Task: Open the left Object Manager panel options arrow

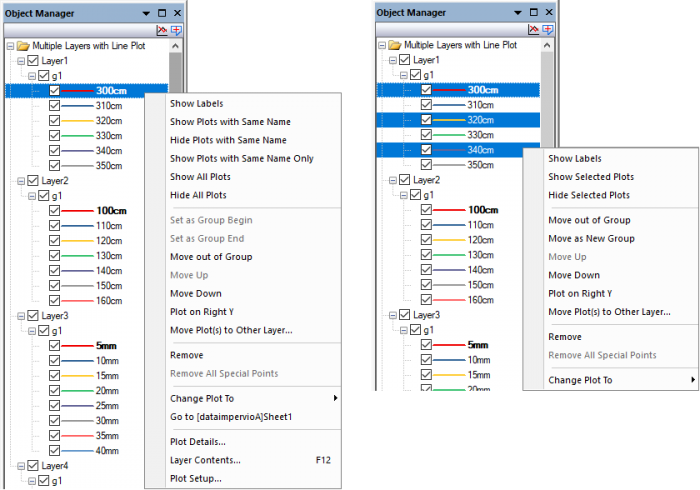Action: point(146,13)
